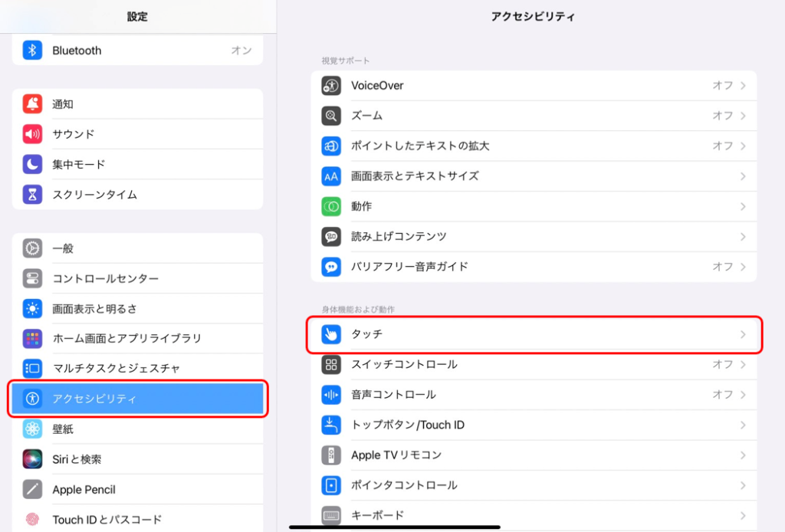Open Apple Pencil settings label
This screenshot has width=785, height=532.
pos(84,490)
